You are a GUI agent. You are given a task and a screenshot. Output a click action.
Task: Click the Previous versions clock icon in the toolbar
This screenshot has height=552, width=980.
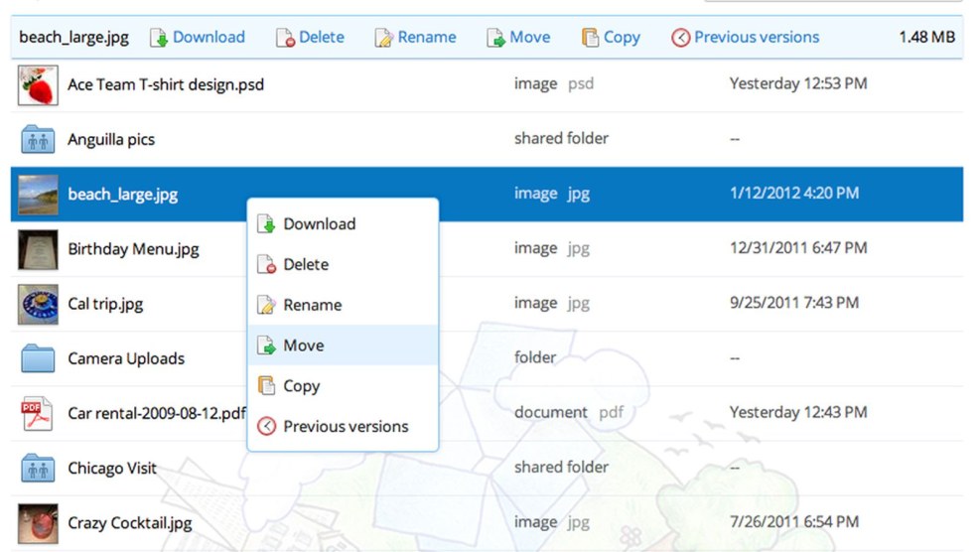(x=680, y=38)
